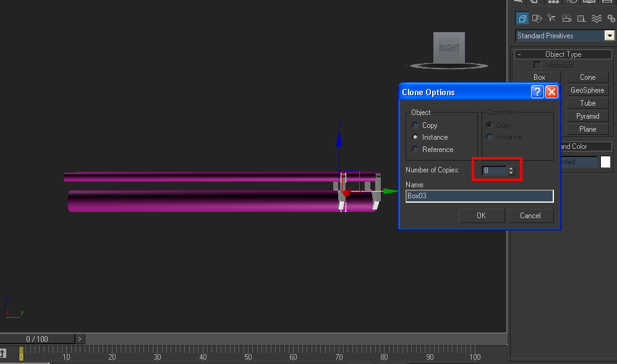
Task: Enable the AutoGrid checkbox
Action: click(537, 66)
